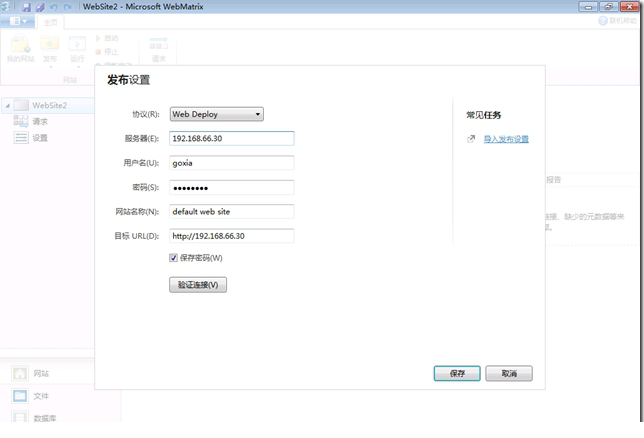This screenshot has height=438, width=644.
Task: Open the Site workspace at bottom left
Action: [30, 373]
